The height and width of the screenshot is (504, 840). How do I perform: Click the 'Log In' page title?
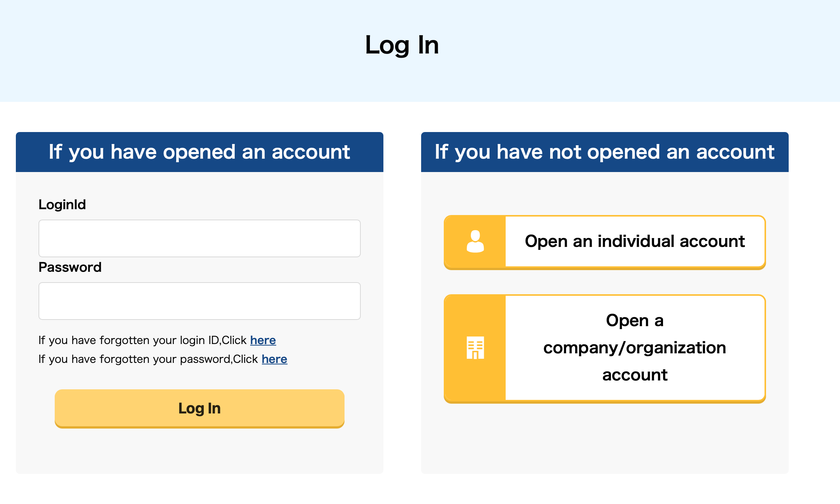click(x=402, y=45)
